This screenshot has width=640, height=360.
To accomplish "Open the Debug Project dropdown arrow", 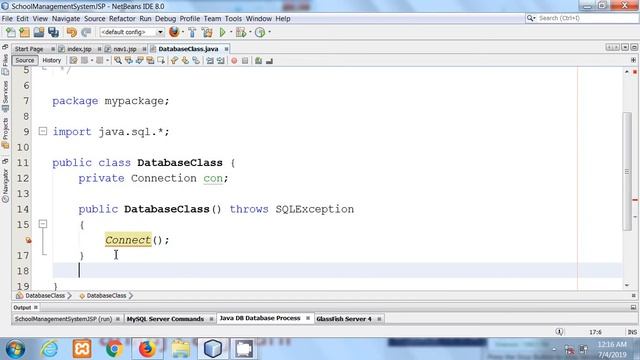I will (250, 32).
